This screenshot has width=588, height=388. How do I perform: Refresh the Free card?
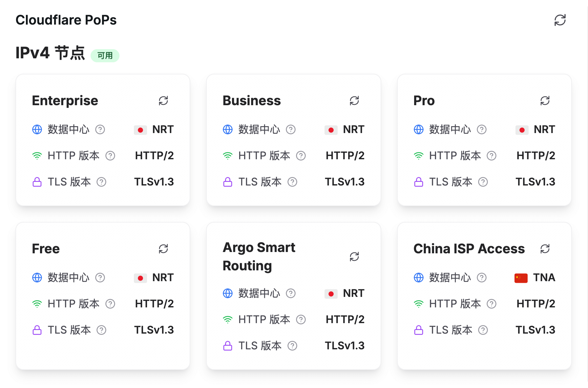pos(163,249)
